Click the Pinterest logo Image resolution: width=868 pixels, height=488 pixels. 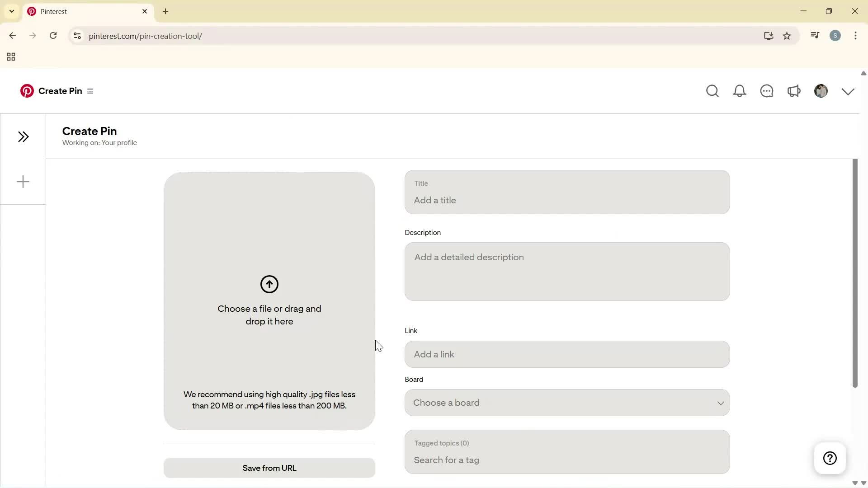[x=27, y=91]
